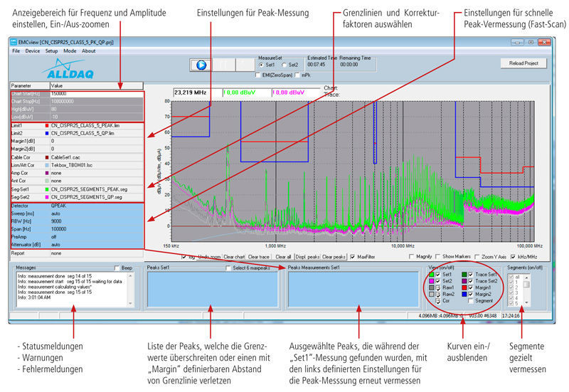Open the Setup menu
This screenshot has height=392, width=569.
tap(51, 51)
